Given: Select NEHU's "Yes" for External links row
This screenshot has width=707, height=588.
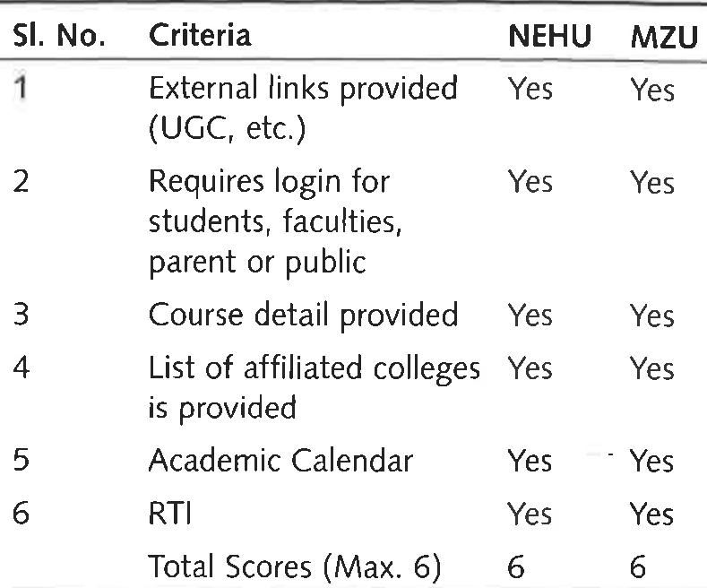Looking at the screenshot, I should click(530, 89).
